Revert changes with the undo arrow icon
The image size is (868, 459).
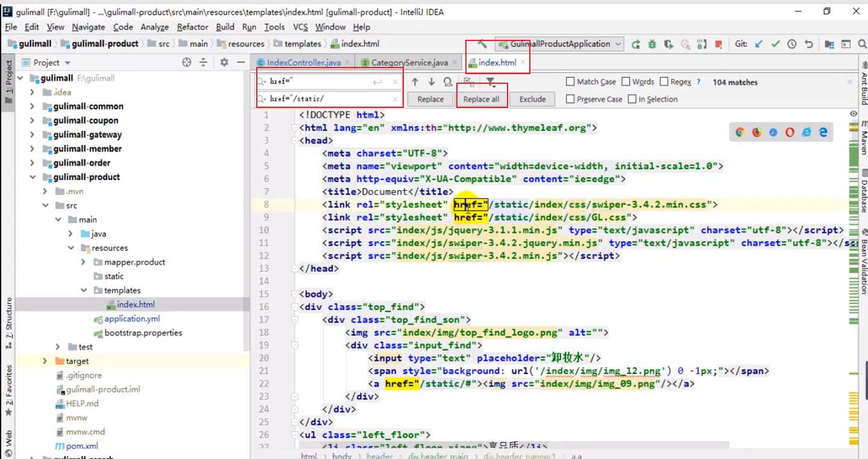click(x=809, y=44)
